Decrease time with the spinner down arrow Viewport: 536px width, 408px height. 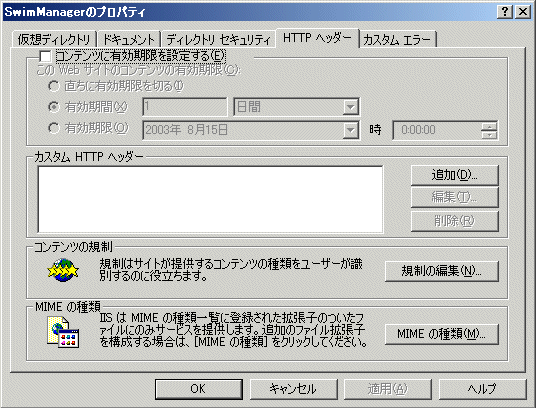tap(489, 135)
